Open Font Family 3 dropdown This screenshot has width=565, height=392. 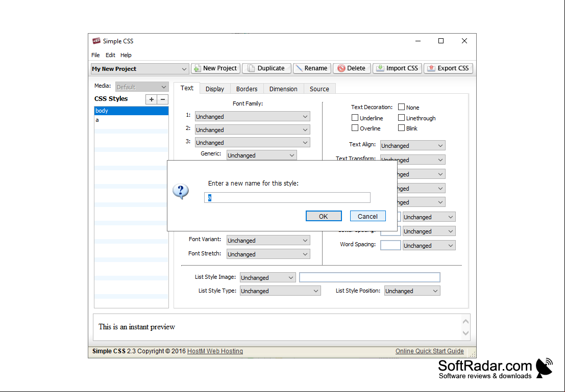point(252,143)
